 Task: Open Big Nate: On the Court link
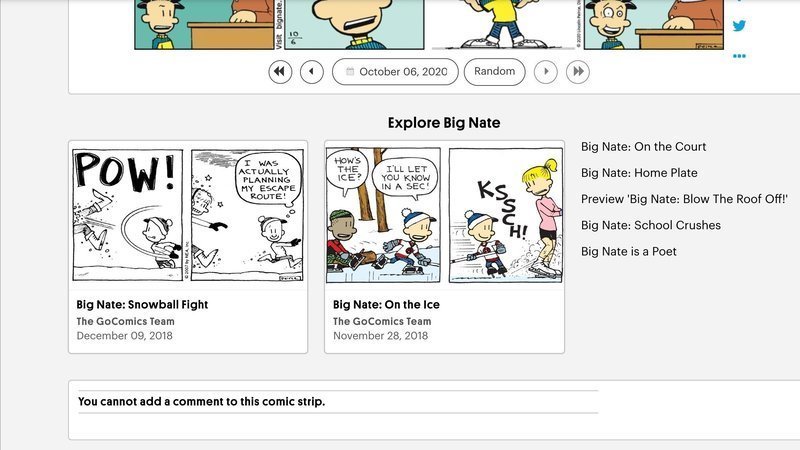pyautogui.click(x=643, y=146)
